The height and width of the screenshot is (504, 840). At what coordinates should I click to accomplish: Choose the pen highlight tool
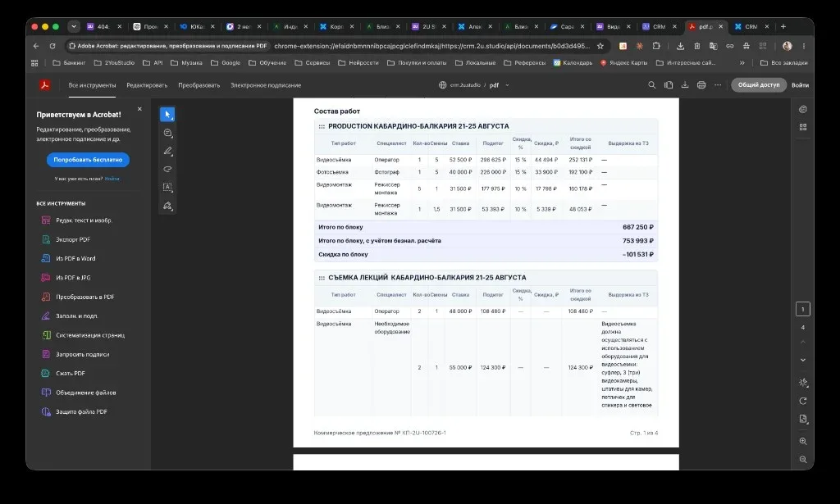pyautogui.click(x=167, y=151)
